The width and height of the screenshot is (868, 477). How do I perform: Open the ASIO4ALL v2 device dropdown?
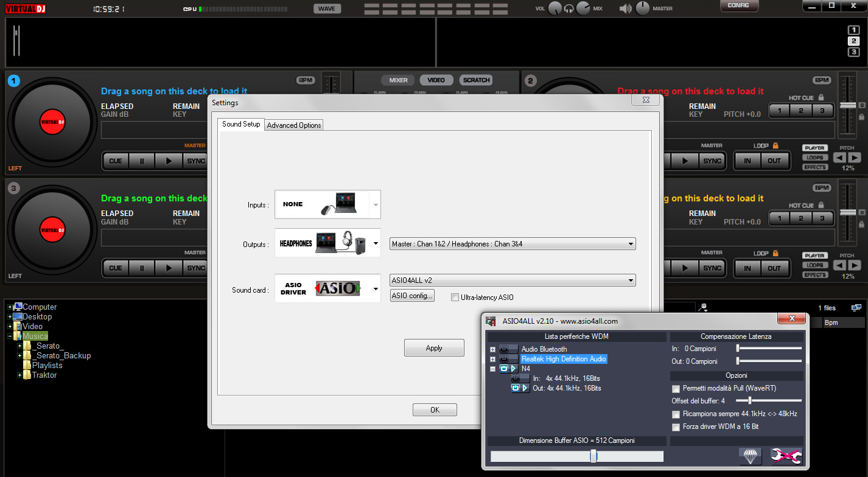click(x=513, y=280)
